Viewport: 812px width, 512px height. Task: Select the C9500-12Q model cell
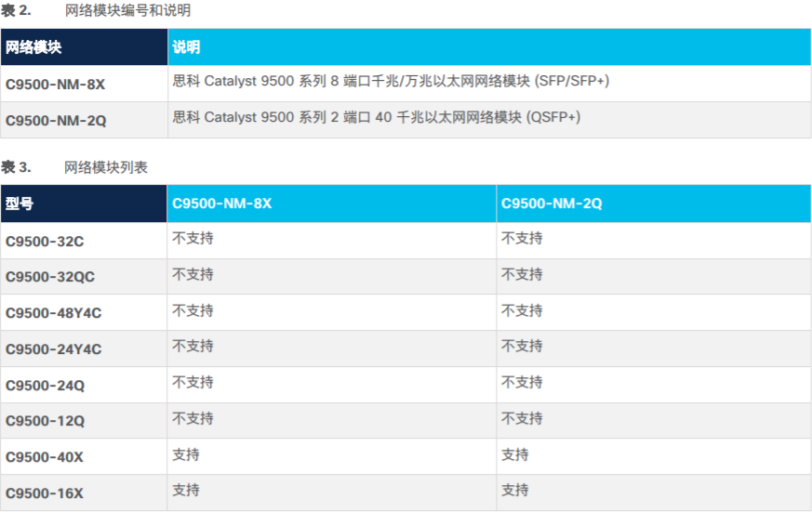(x=84, y=421)
